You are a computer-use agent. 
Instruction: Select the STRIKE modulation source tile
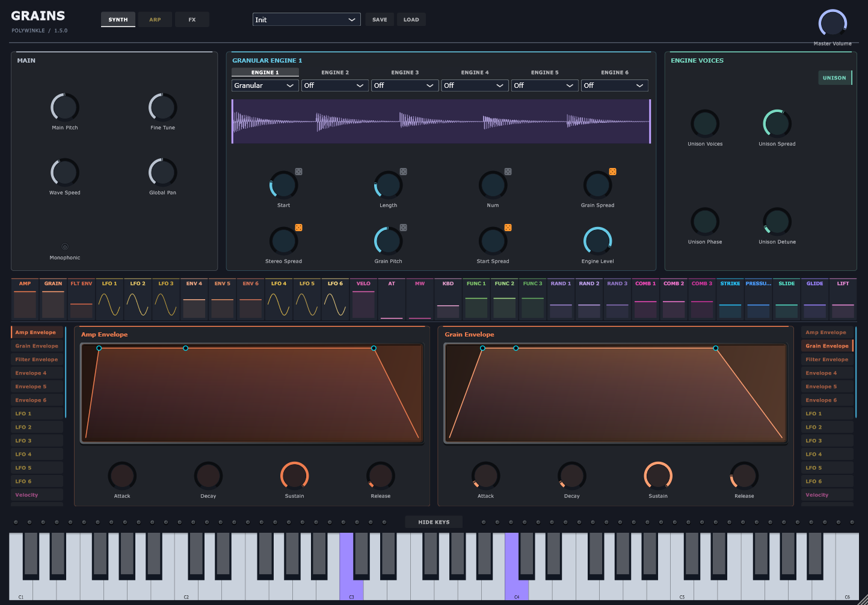pos(730,299)
